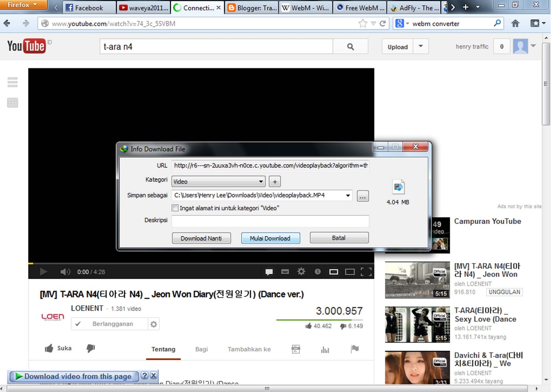Viewport: 551px width, 392px height.
Task: Dislike the video with thumbs down
Action: coord(91,348)
